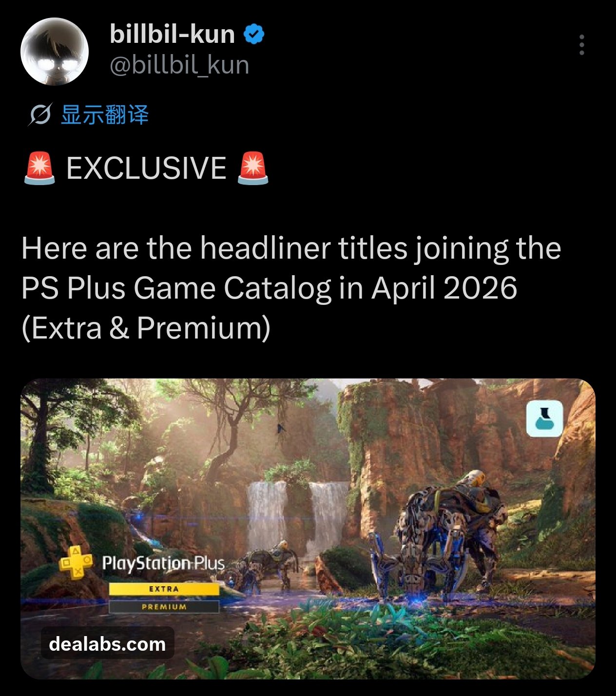Select the yellow EXTRA tier badge

coord(164,589)
